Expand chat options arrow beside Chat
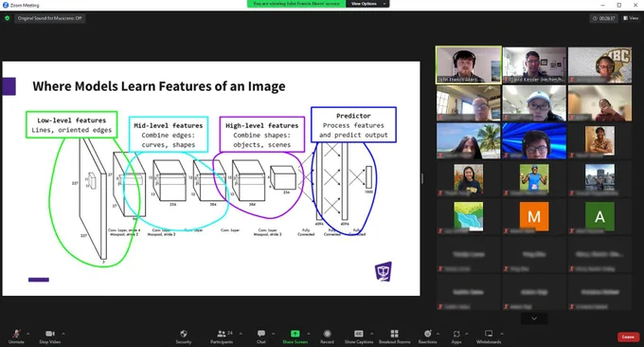644x347 pixels. pyautogui.click(x=273, y=334)
